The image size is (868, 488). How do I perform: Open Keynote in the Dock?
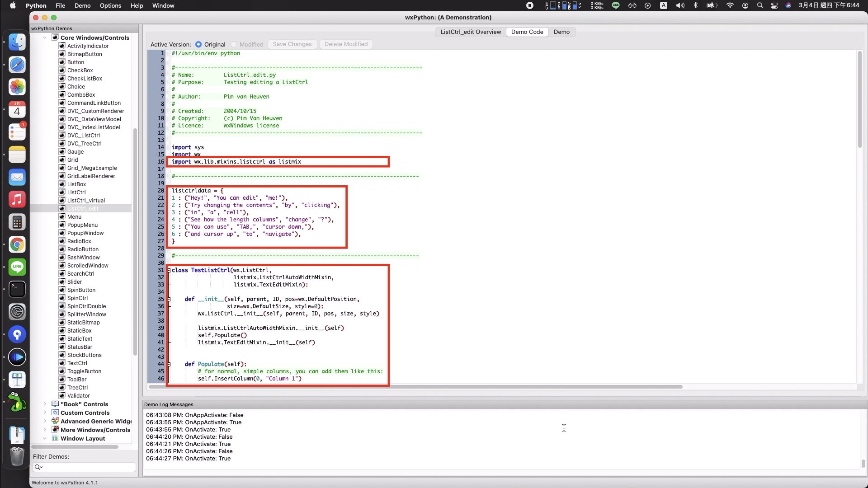tap(17, 380)
